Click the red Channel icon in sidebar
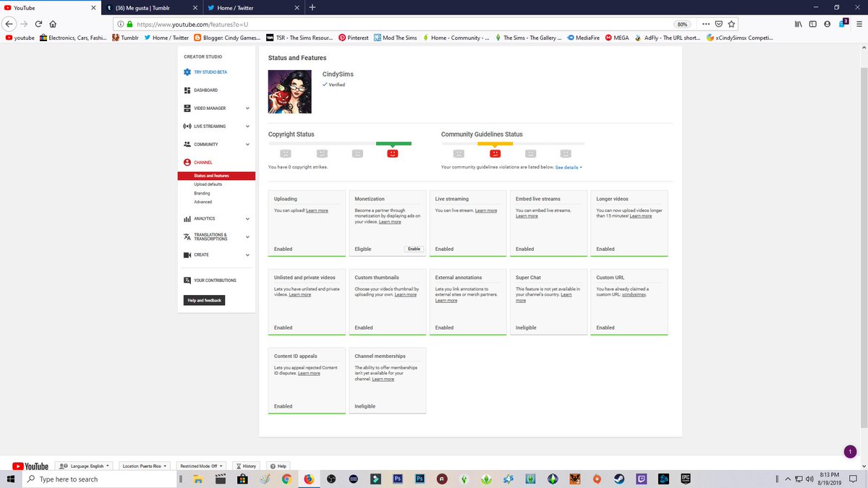Viewport: 868px width, 488px height. coord(187,163)
